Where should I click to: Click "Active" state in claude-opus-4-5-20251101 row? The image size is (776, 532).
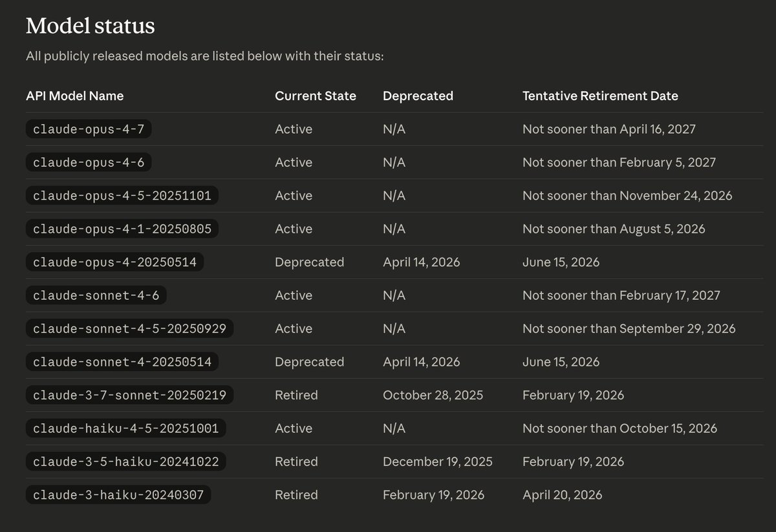click(x=294, y=196)
